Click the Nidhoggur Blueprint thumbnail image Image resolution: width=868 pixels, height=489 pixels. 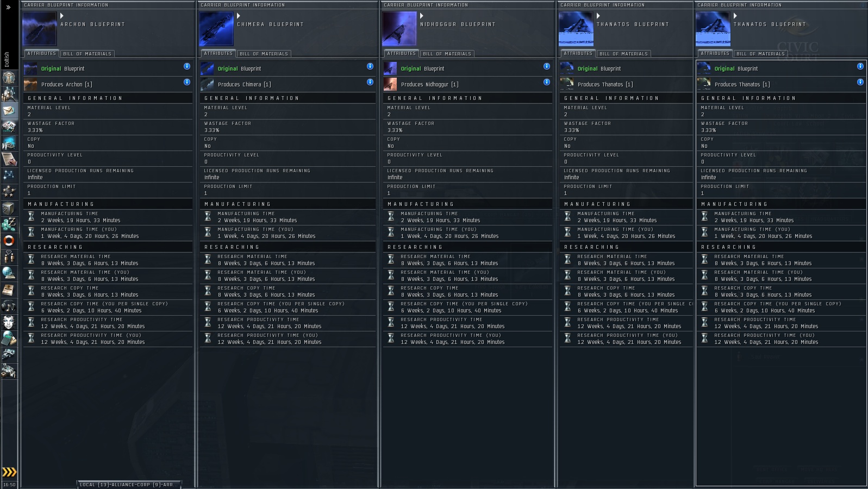(x=399, y=29)
